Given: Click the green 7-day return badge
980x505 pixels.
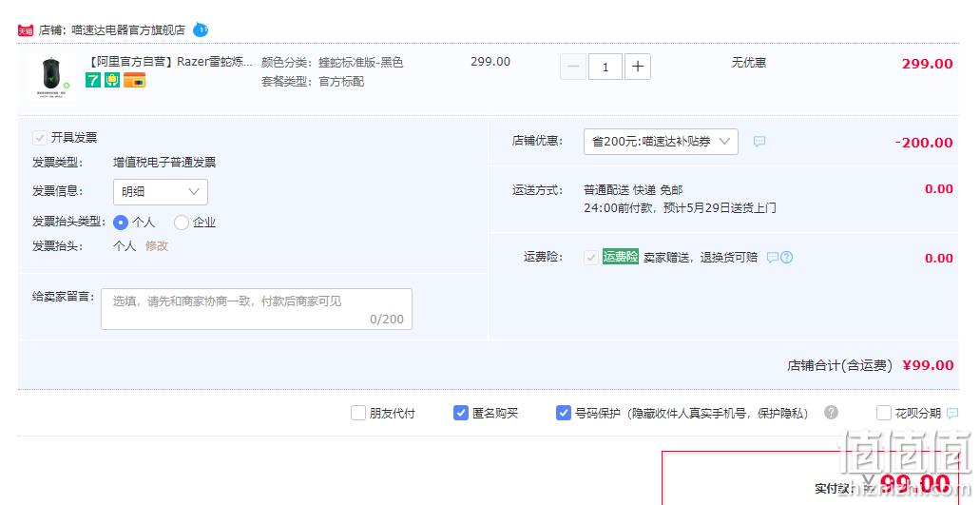Looking at the screenshot, I should (x=93, y=80).
